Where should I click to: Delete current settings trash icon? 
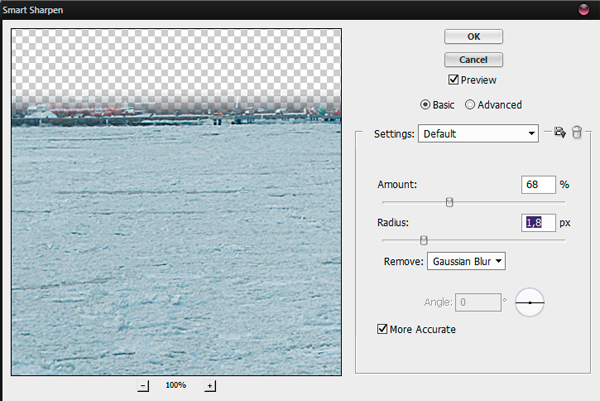(x=577, y=132)
